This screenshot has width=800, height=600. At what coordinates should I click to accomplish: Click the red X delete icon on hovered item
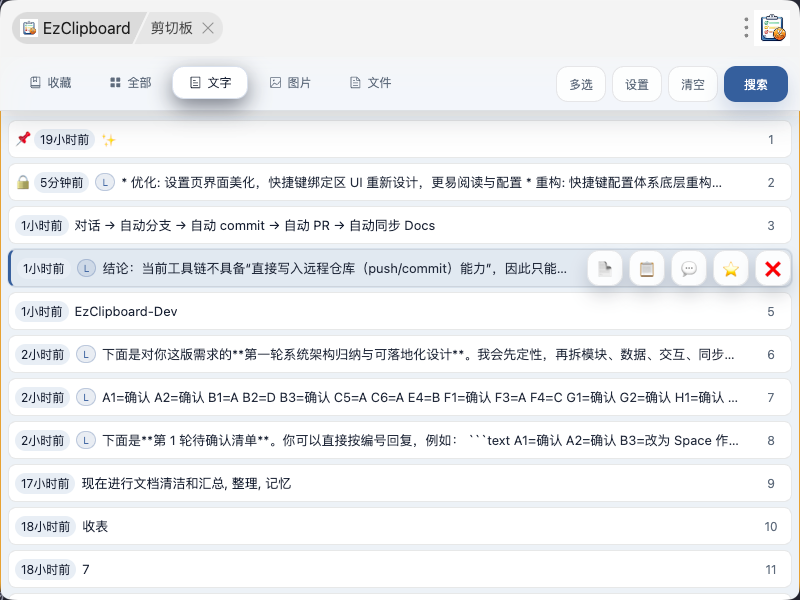tap(772, 268)
